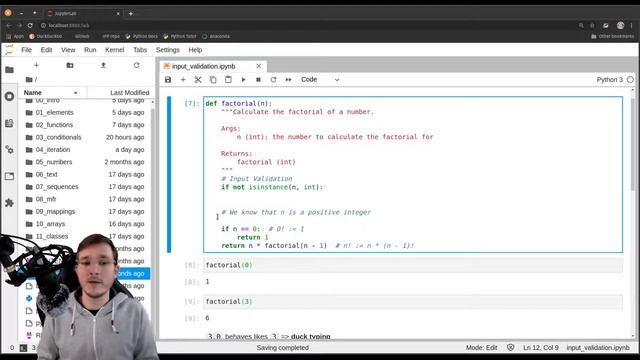Open the Tabs menu
The image size is (640, 360).
140,50
